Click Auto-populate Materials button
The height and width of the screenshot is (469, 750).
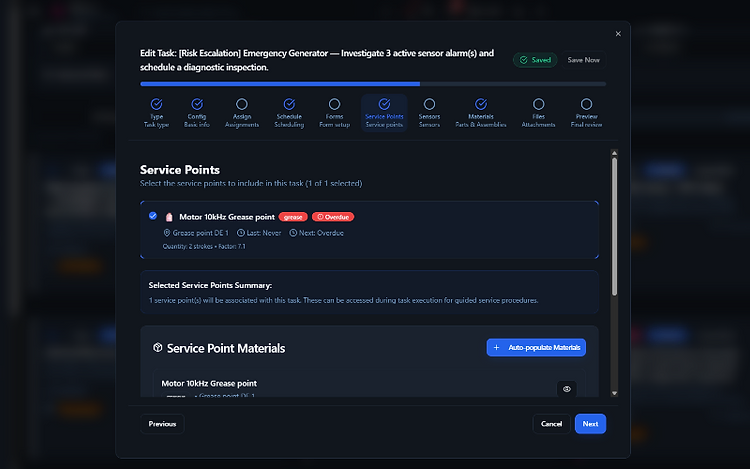tap(536, 348)
